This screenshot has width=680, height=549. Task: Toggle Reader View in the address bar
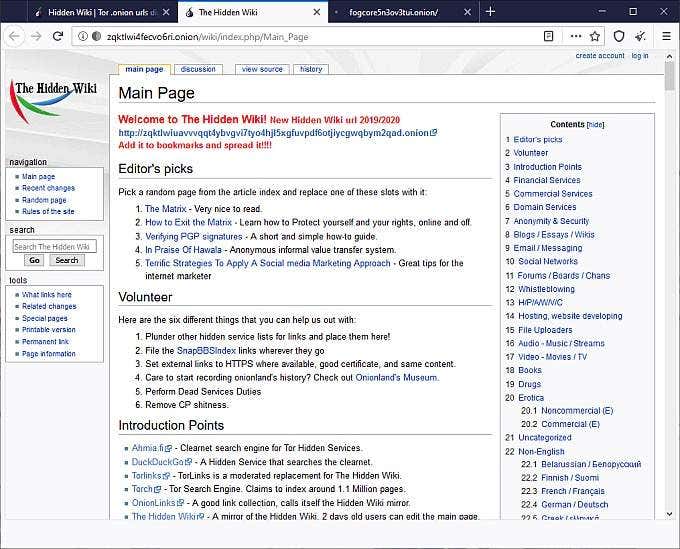pyautogui.click(x=549, y=36)
